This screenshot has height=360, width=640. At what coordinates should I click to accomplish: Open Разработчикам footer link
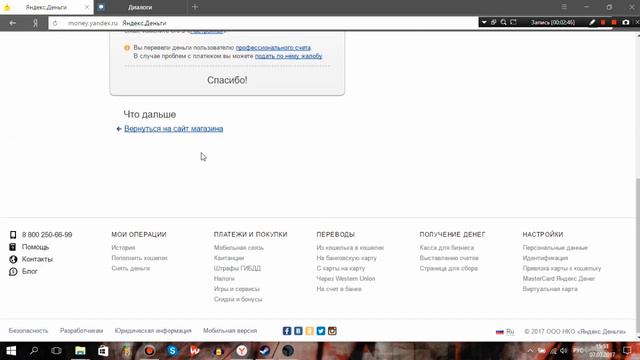[x=81, y=331]
